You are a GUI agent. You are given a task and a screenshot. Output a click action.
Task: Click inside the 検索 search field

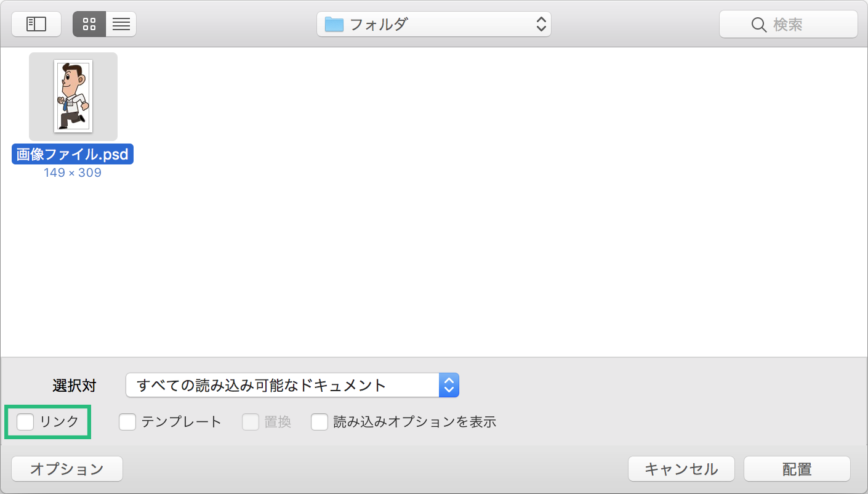click(x=794, y=24)
